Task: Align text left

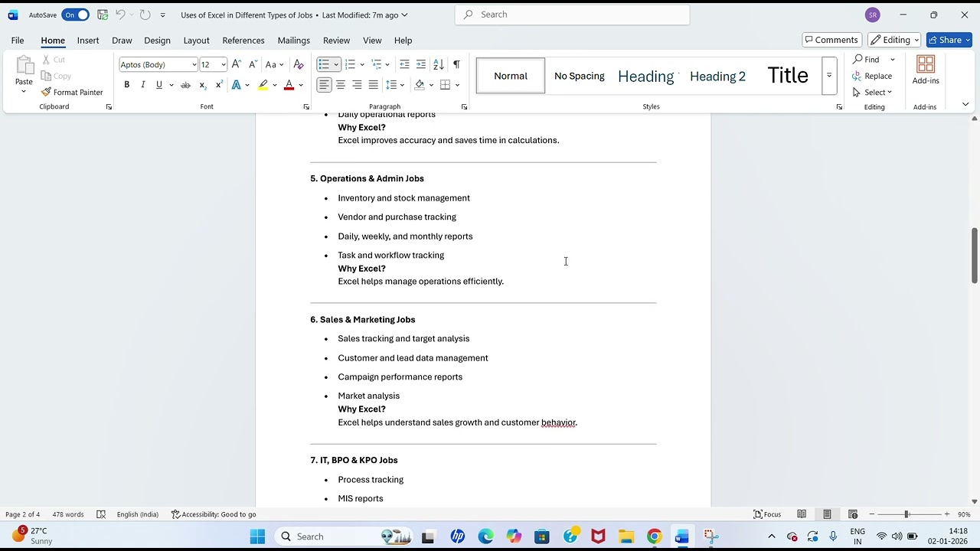Action: tap(325, 85)
